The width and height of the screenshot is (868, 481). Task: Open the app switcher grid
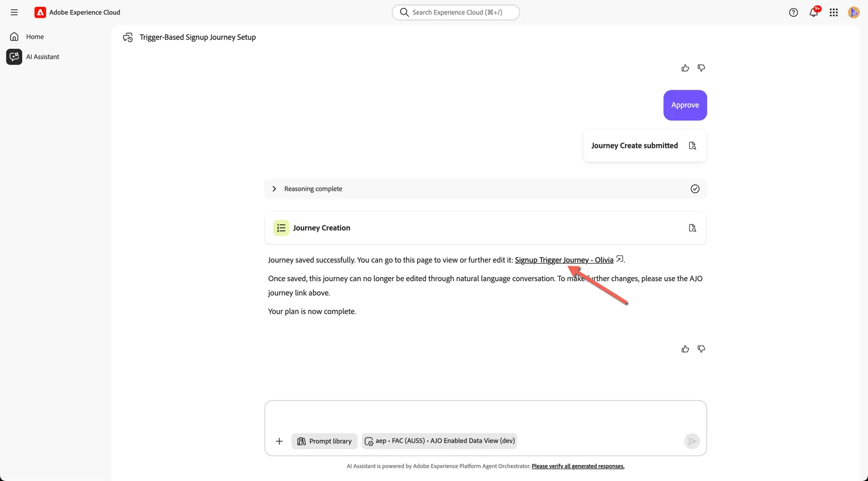click(834, 13)
